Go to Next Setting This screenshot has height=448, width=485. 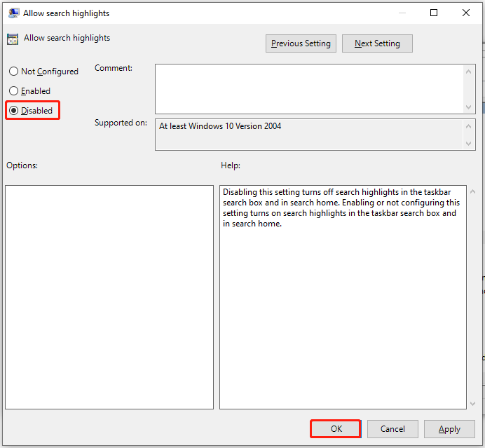377,43
